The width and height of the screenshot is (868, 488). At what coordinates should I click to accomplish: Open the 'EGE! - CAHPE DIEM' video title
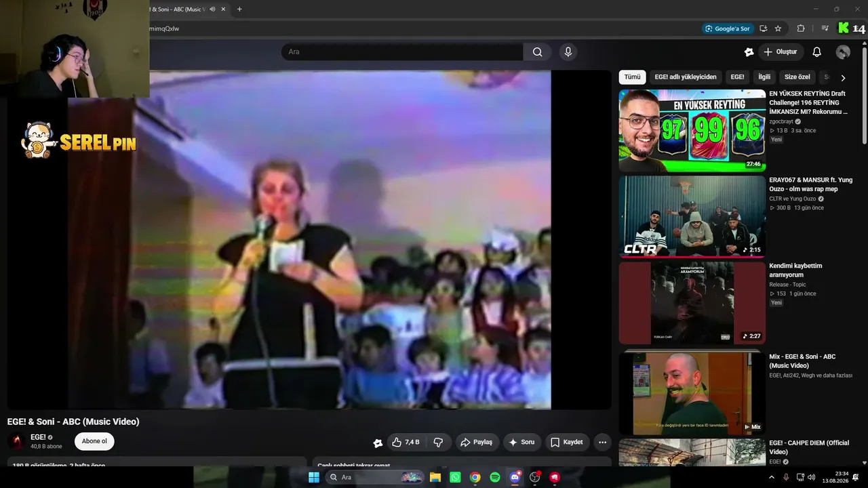(809, 447)
